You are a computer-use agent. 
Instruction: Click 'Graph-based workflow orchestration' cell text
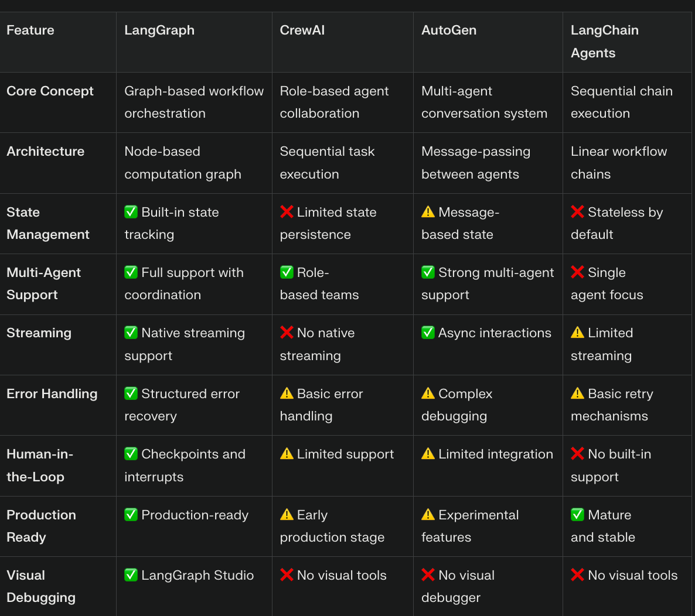coord(194,102)
